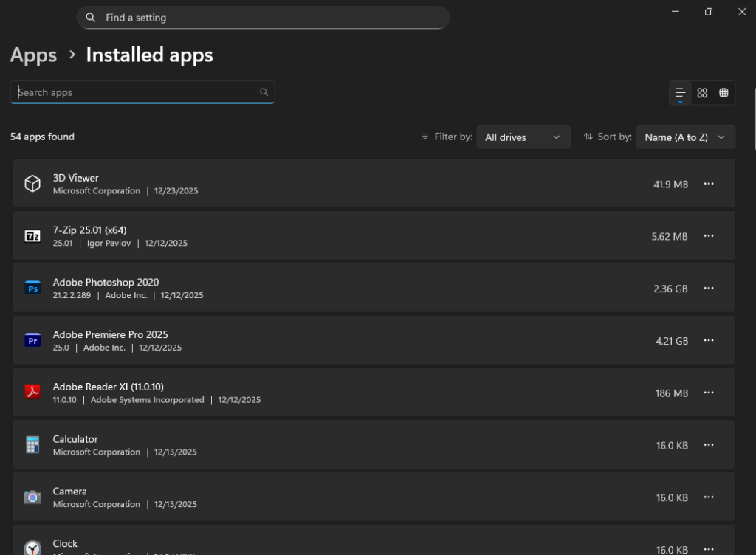Open more options for Adobe Photoshop 2020
The width and height of the screenshot is (756, 555).
click(x=709, y=288)
